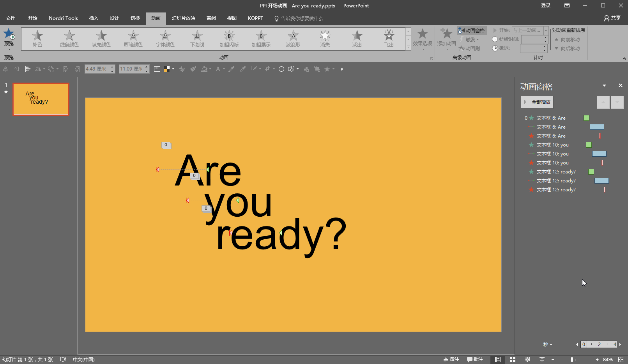Viewport: 628px width, 364px height.
Task: Toggle 备注 notes in status bar
Action: [x=451, y=359]
